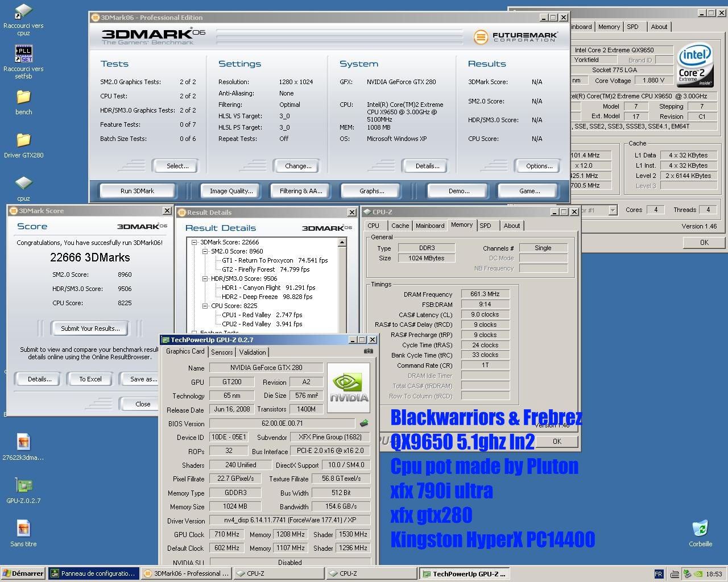Open the About tab in the rear CPU-Z window

click(x=659, y=27)
